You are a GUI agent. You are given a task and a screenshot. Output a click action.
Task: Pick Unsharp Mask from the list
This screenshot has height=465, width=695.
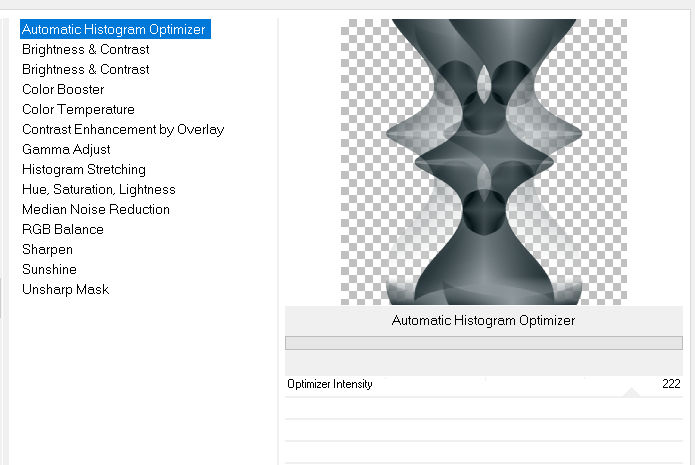pyautogui.click(x=65, y=289)
